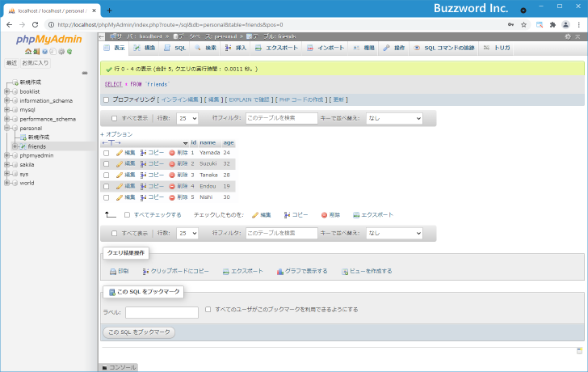The width and height of the screenshot is (588, 372).
Task: Open the chart display icon (グラフで表示する)
Action: pos(280,271)
